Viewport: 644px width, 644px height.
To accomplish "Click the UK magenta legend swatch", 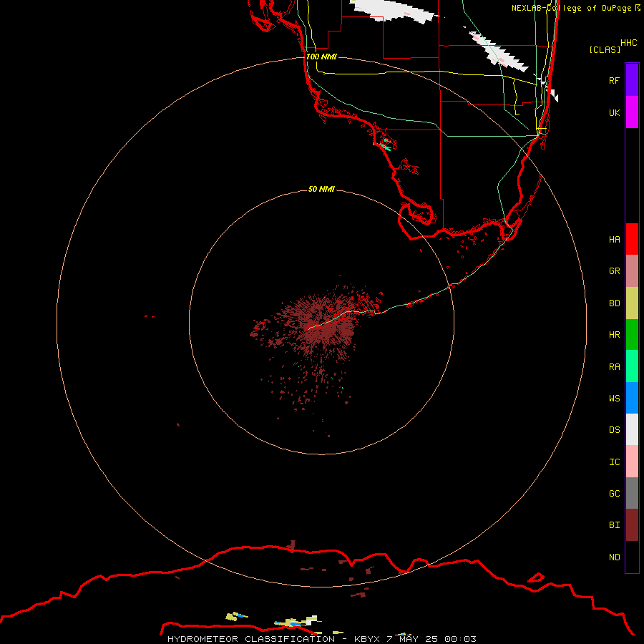I will [x=632, y=112].
